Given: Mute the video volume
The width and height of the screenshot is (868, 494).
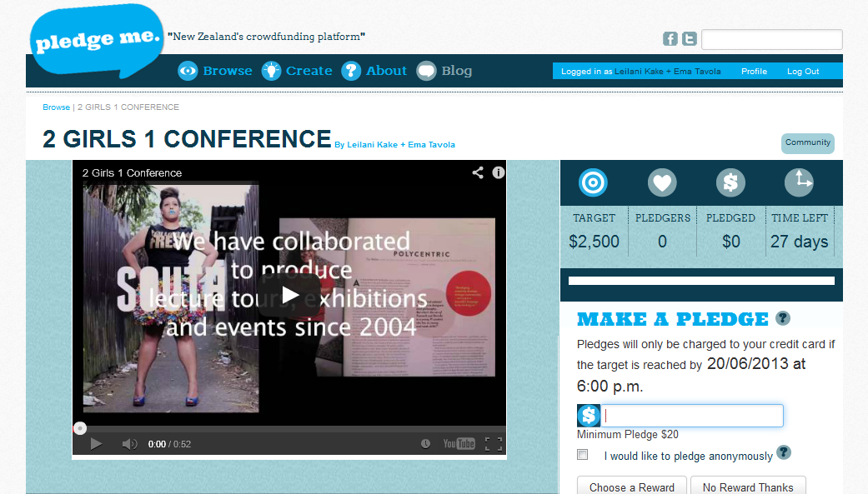Looking at the screenshot, I should (129, 444).
